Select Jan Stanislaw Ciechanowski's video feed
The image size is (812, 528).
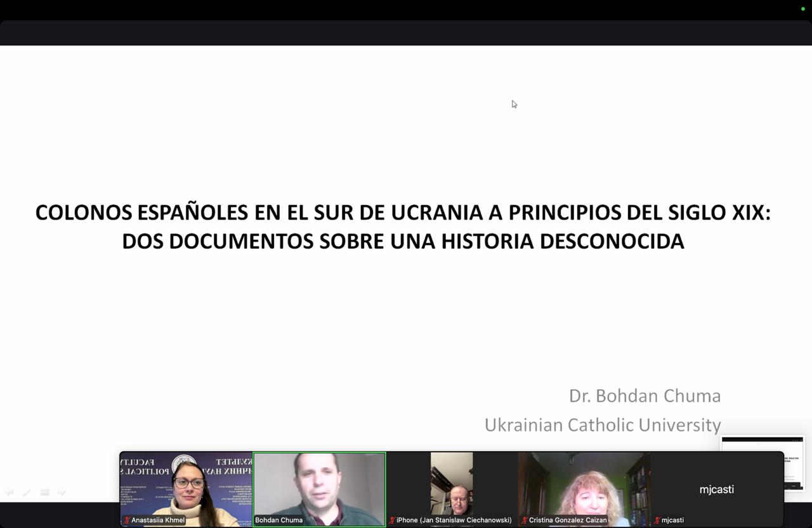coord(452,482)
